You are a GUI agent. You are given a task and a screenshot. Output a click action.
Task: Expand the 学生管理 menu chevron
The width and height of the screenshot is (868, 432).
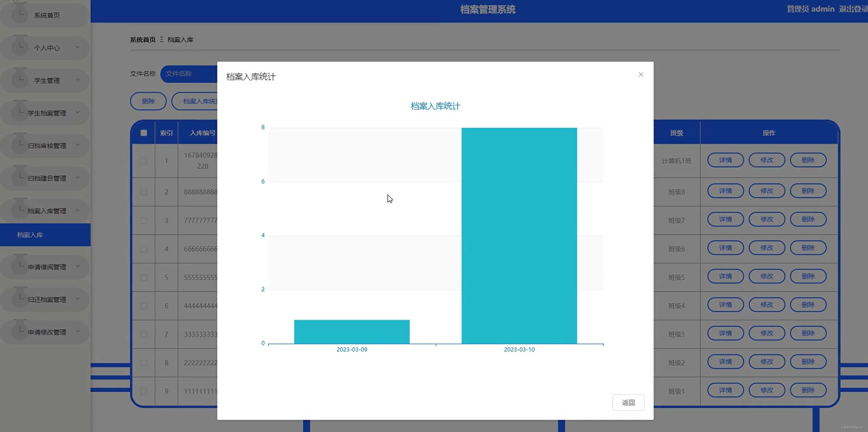[78, 80]
